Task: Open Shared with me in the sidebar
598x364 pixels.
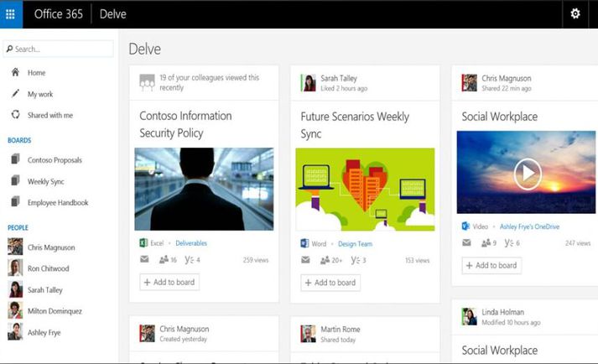Action: (50, 115)
